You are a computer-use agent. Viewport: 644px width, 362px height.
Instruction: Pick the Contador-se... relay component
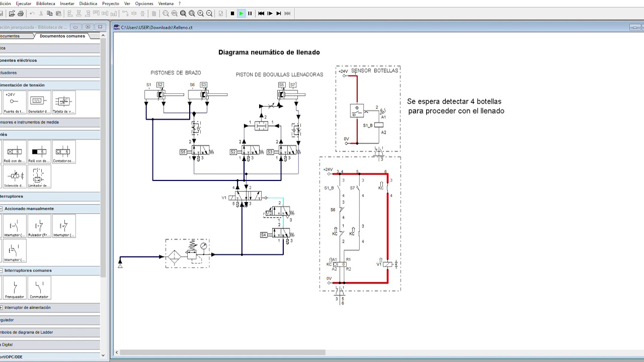coord(64,152)
